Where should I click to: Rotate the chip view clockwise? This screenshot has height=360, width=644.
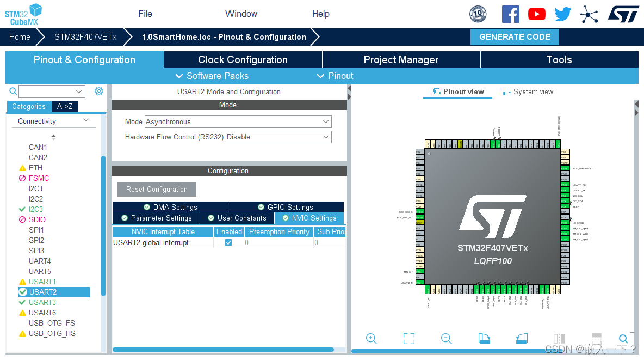pyautogui.click(x=484, y=339)
